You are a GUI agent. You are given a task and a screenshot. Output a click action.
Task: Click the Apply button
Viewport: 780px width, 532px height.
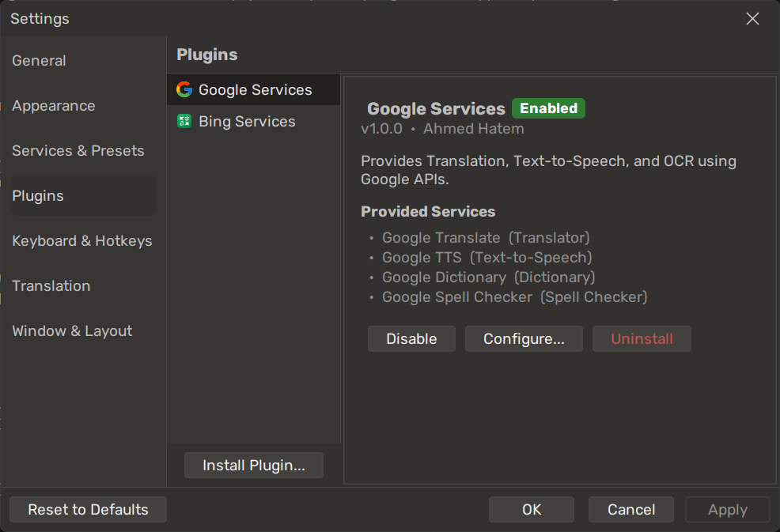(x=728, y=510)
